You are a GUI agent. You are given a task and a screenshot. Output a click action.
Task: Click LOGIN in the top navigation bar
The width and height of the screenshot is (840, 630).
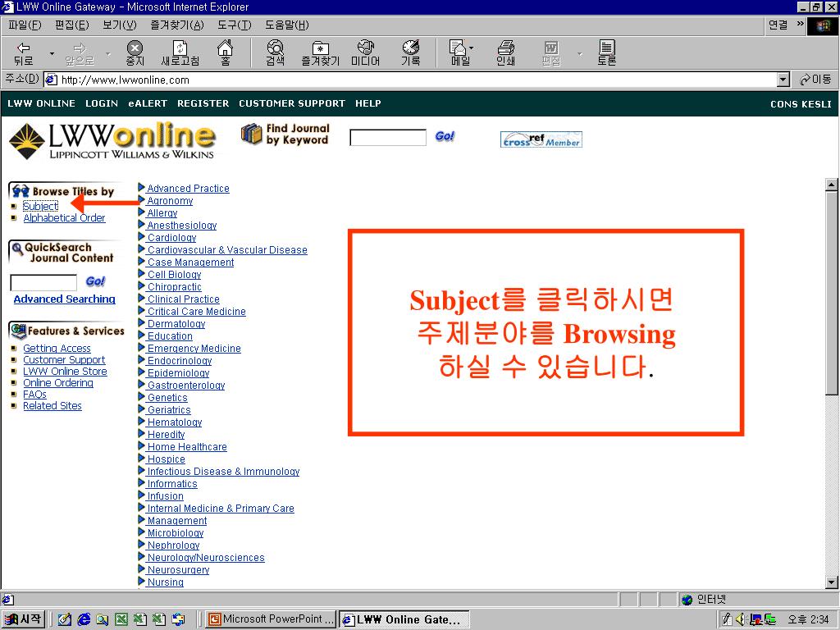(102, 103)
